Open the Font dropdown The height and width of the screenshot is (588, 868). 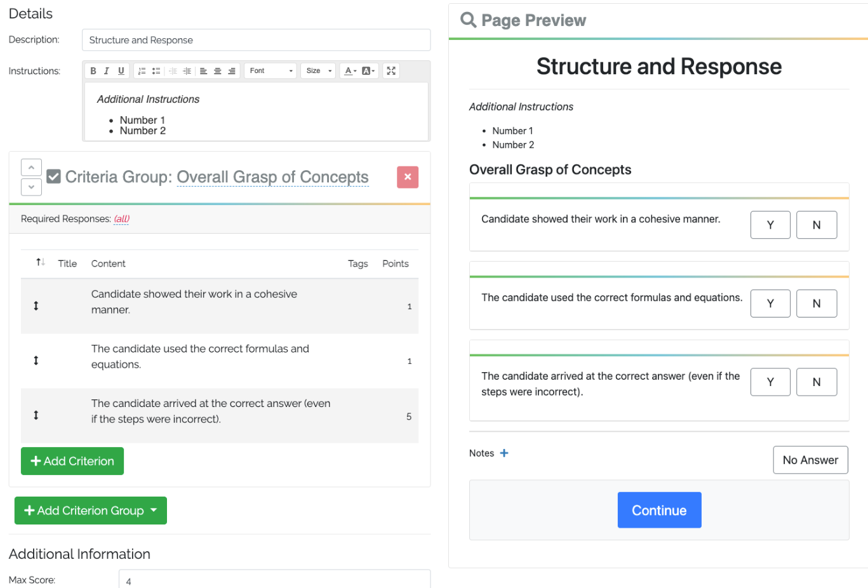[270, 71]
